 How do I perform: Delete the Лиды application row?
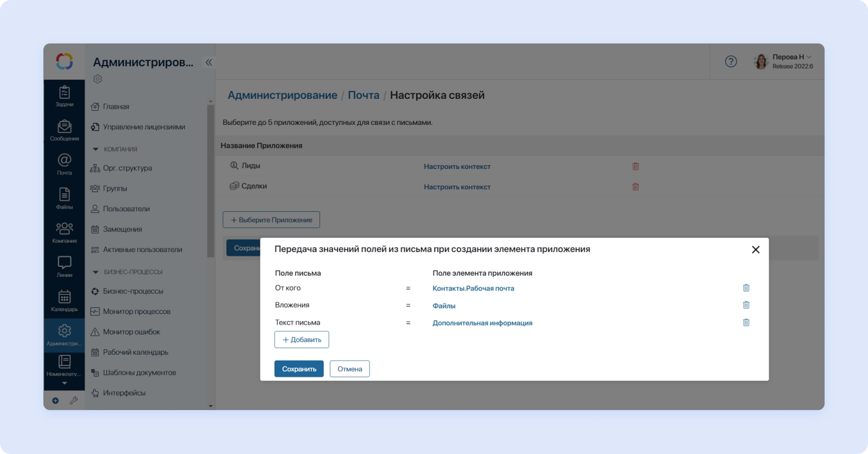point(636,166)
